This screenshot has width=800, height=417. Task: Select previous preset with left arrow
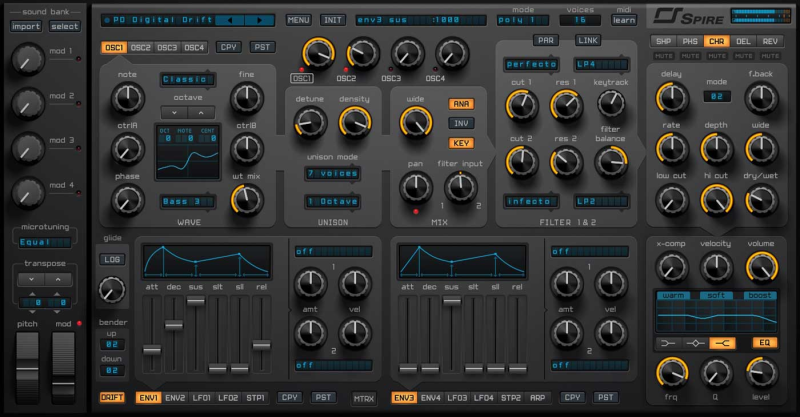(x=230, y=20)
